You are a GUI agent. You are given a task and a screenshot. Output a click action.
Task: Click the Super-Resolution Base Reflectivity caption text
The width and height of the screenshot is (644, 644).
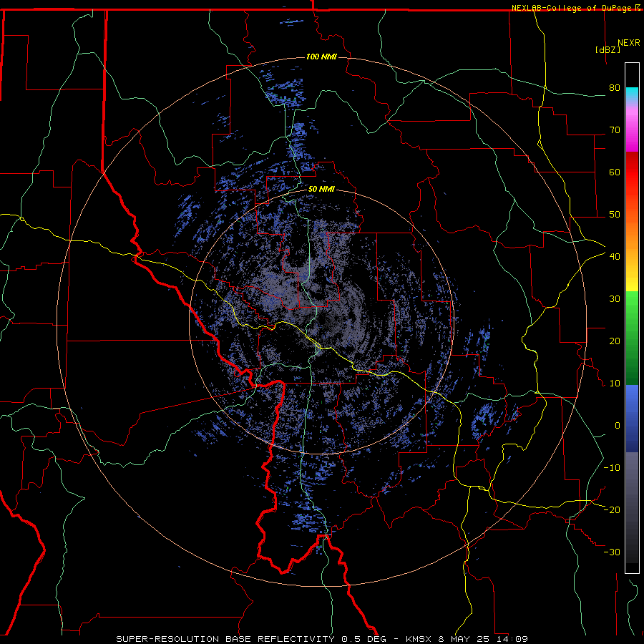tap(225, 639)
